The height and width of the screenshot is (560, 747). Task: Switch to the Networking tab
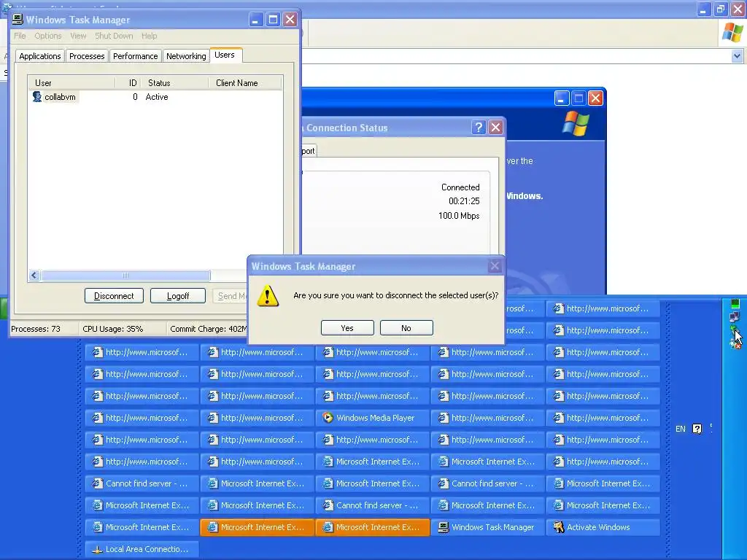(x=186, y=56)
